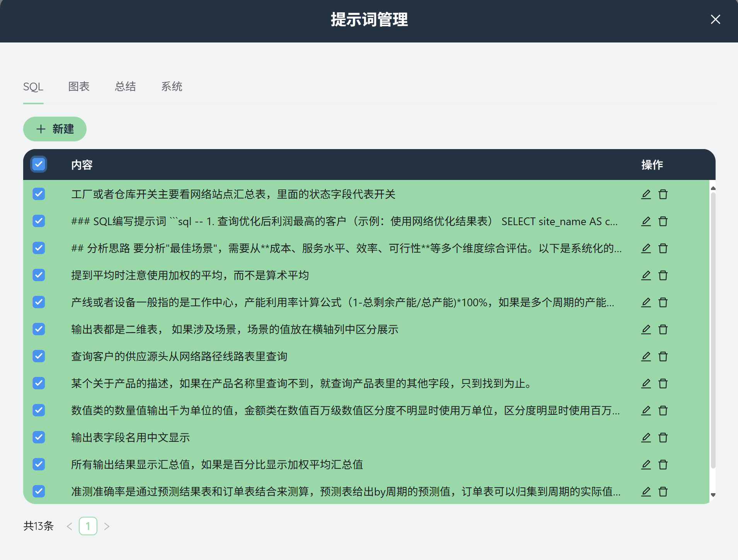Image resolution: width=738 pixels, height=560 pixels.
Task: Edit the 提到平均时注意使用加权 prompt
Action: [x=646, y=275]
